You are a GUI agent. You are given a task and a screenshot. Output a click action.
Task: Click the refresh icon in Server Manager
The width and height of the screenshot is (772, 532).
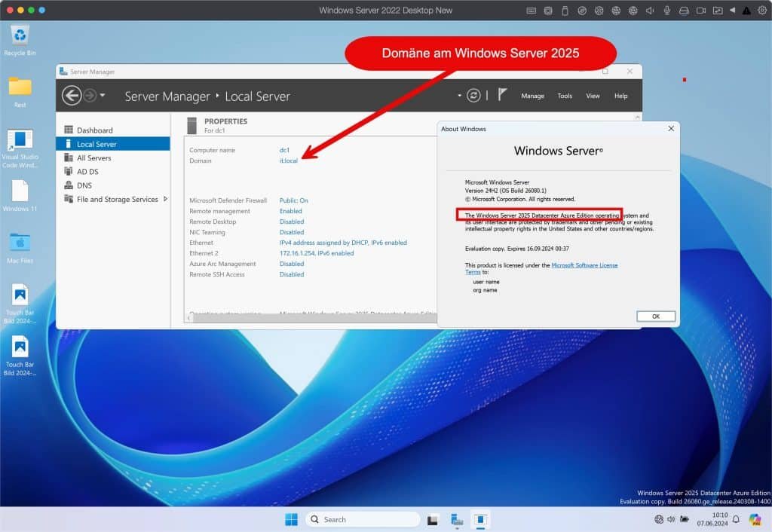click(x=473, y=96)
